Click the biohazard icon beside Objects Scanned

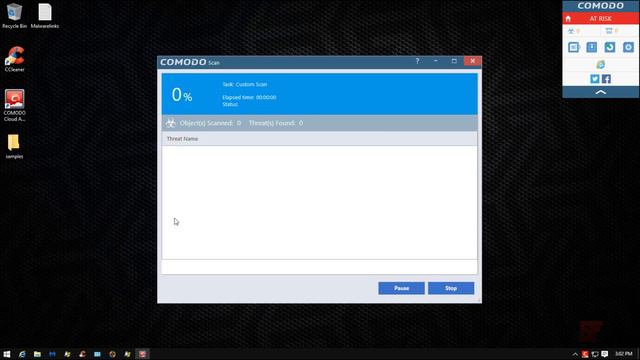click(171, 123)
